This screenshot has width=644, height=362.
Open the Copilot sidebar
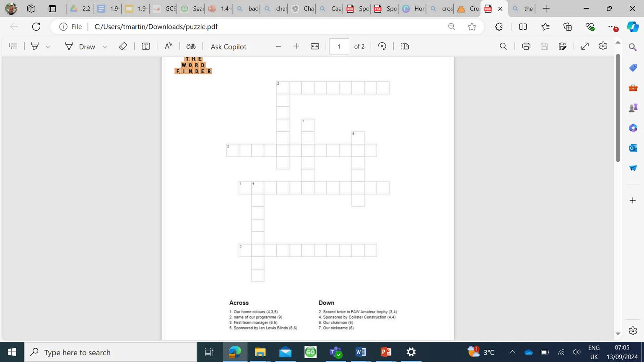click(633, 26)
